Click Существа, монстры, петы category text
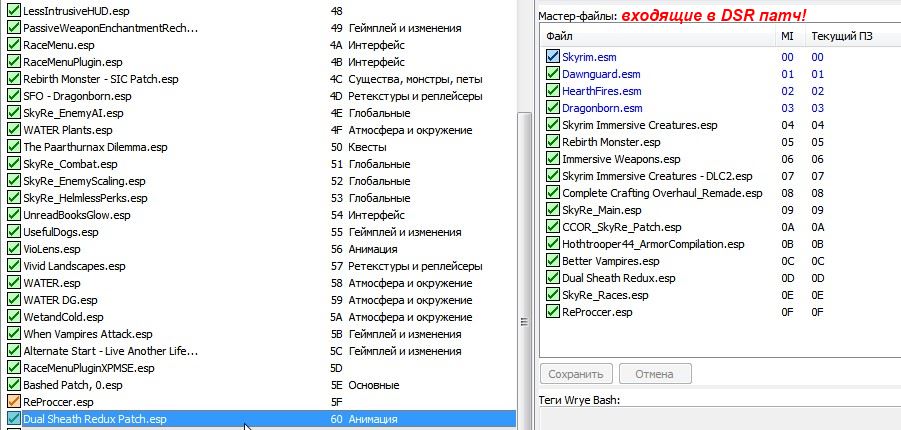The width and height of the screenshot is (901, 430). coord(415,79)
